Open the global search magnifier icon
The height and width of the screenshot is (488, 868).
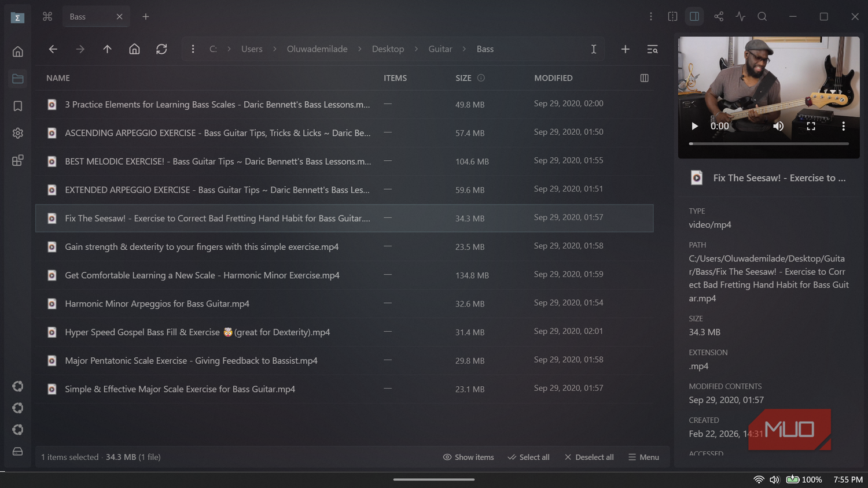[762, 17]
